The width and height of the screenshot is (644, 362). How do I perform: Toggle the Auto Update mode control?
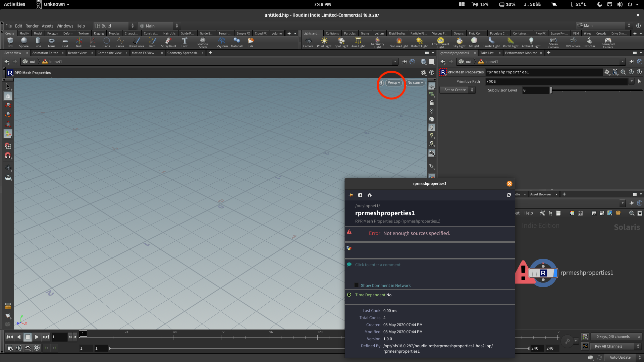click(x=620, y=357)
